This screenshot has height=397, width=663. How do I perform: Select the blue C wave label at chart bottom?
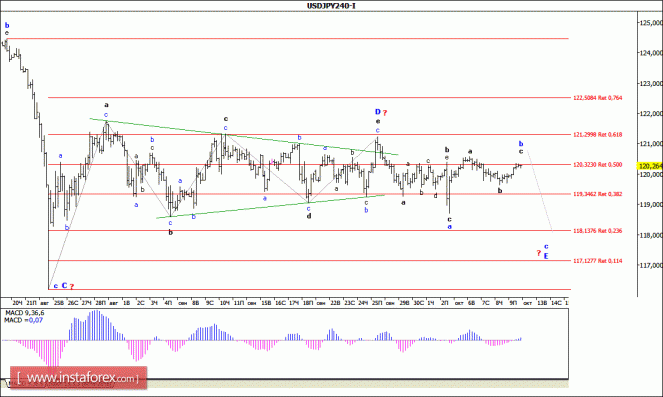pos(64,285)
